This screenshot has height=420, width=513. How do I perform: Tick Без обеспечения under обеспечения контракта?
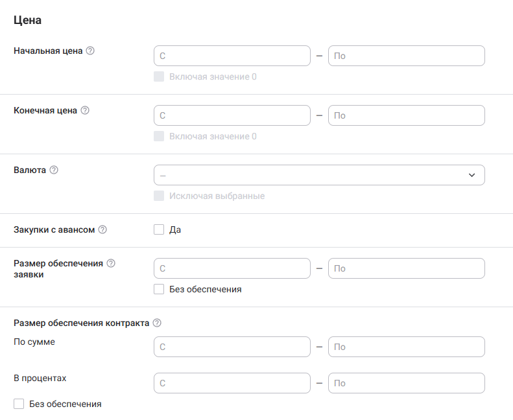pyautogui.click(x=19, y=404)
